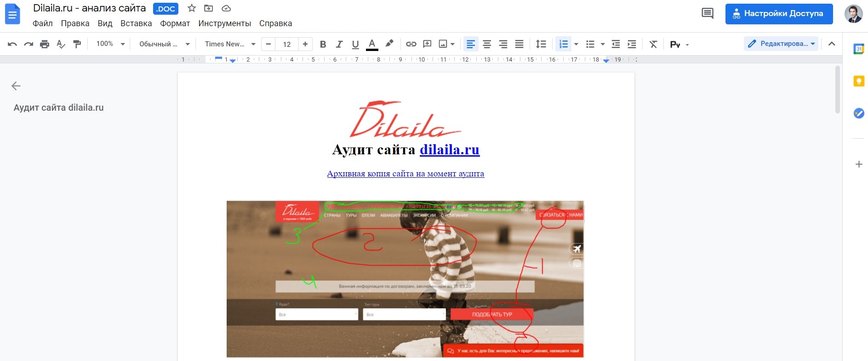The image size is (868, 361).
Task: Follow the dilaila.ru heading link
Action: pos(450,150)
